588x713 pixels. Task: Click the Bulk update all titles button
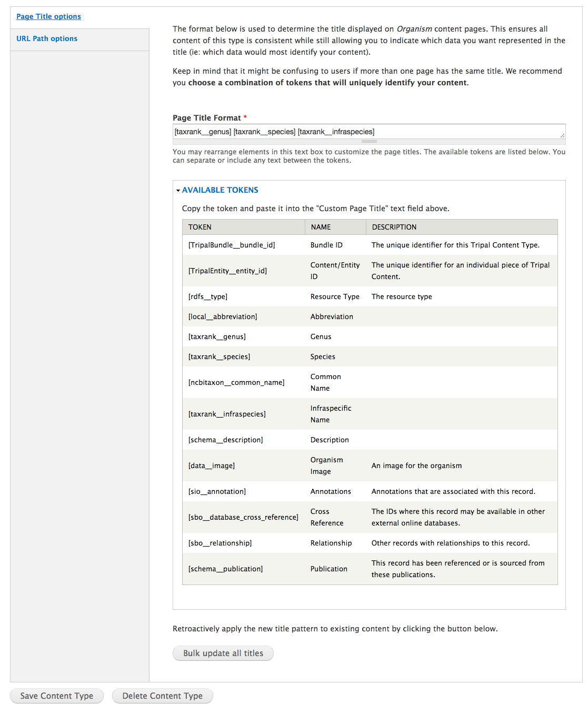[223, 653]
